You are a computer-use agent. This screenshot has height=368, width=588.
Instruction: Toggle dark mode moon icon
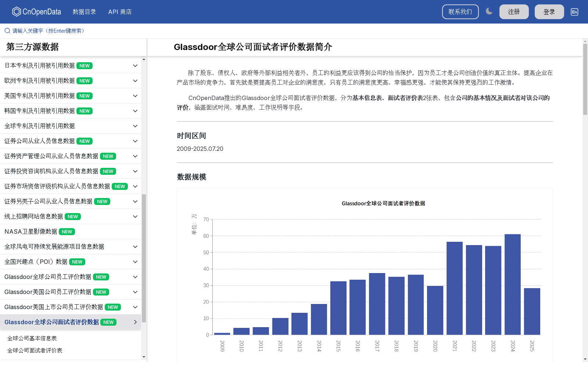(489, 11)
